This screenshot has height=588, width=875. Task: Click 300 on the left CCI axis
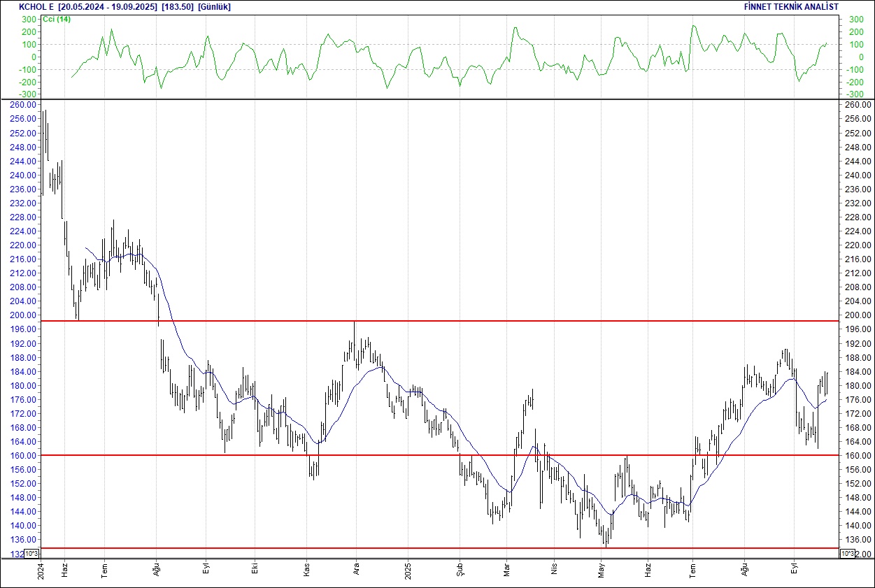30,20
